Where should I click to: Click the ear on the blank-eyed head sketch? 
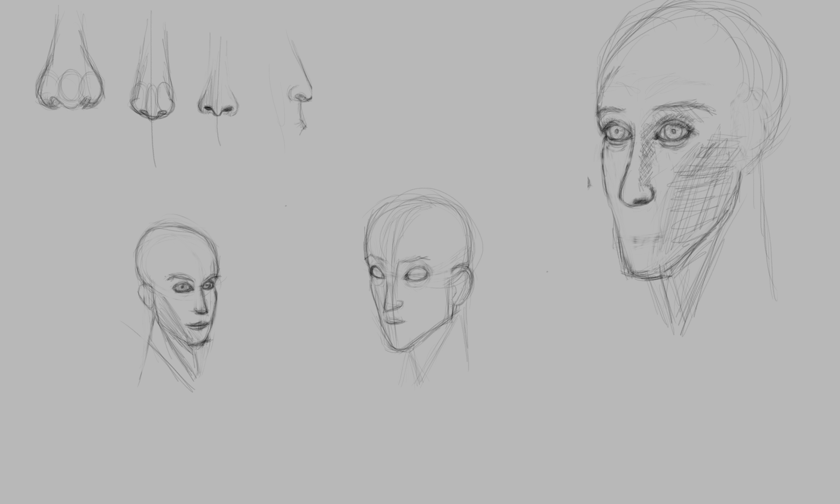[462, 285]
